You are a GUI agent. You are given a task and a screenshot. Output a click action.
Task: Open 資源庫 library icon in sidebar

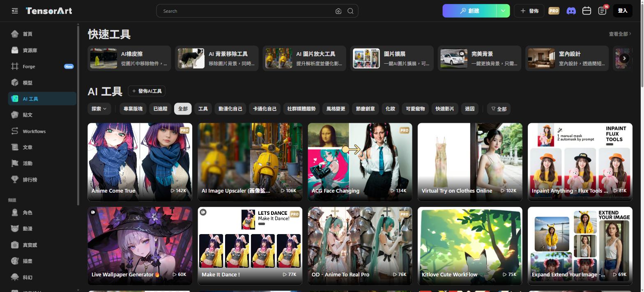[15, 50]
